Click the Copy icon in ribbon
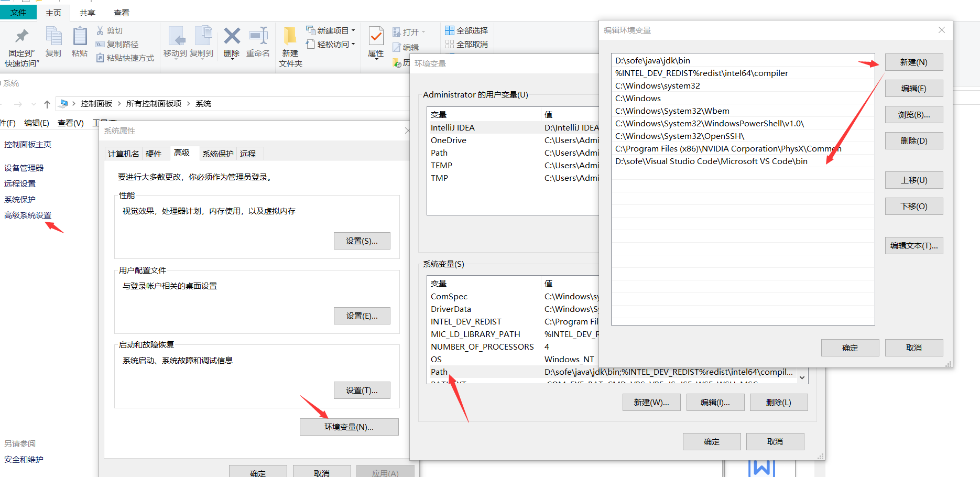The image size is (980, 477). 53,36
